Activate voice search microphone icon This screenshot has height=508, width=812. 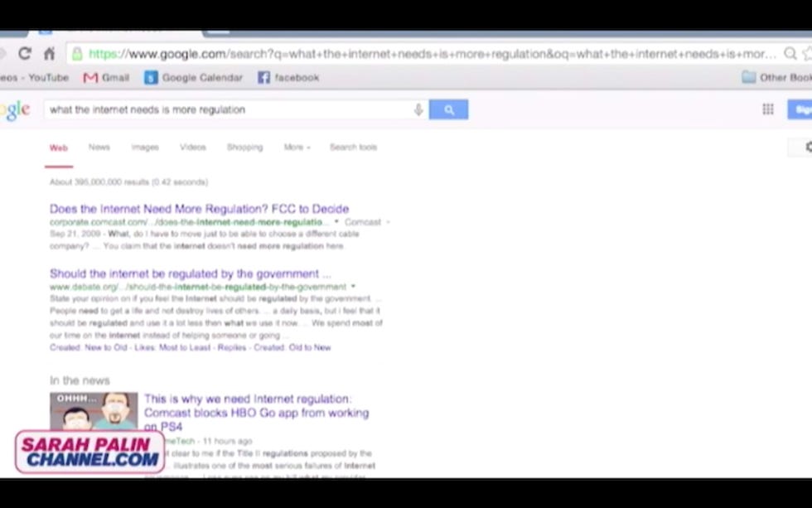tap(418, 109)
